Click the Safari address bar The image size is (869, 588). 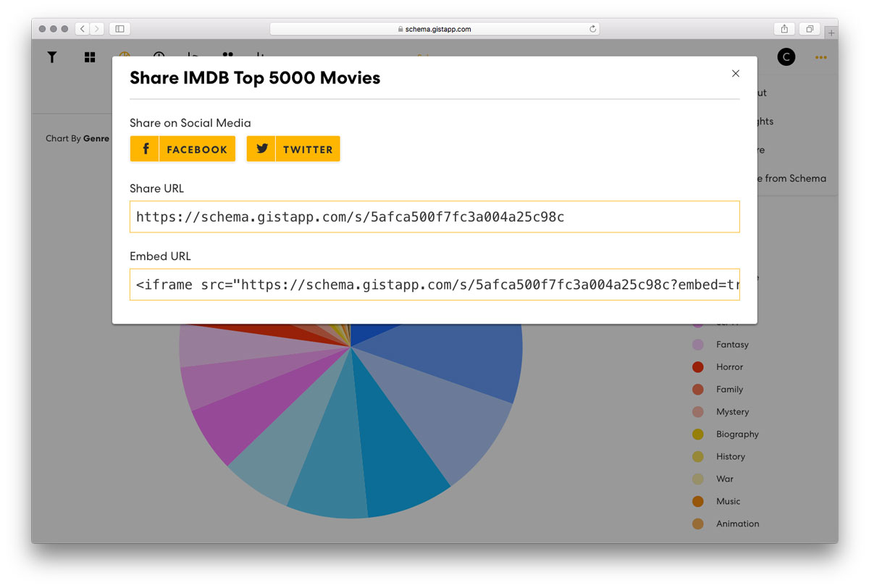(x=434, y=29)
